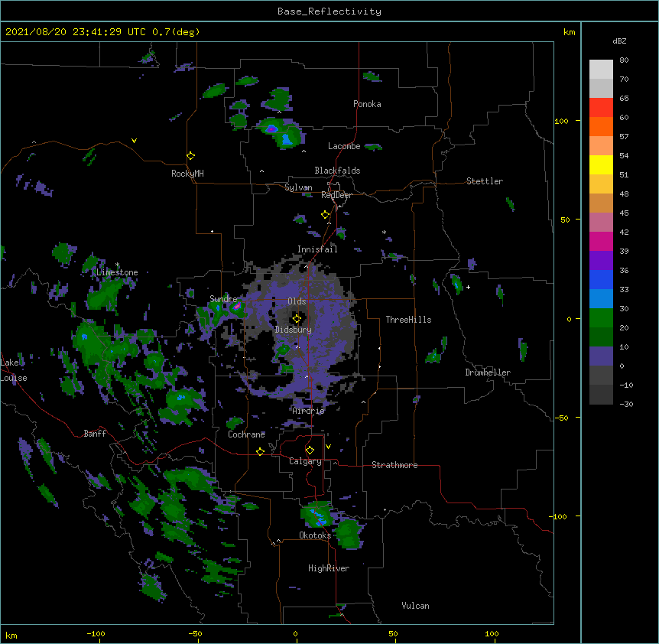Image resolution: width=659 pixels, height=644 pixels.
Task: Click the white plus marker northwest of Drumheller
Action: click(x=468, y=287)
